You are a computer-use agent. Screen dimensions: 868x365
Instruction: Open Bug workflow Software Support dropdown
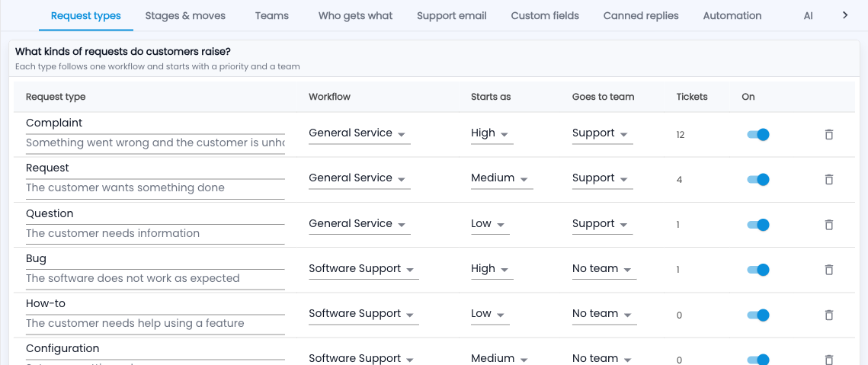coord(364,269)
